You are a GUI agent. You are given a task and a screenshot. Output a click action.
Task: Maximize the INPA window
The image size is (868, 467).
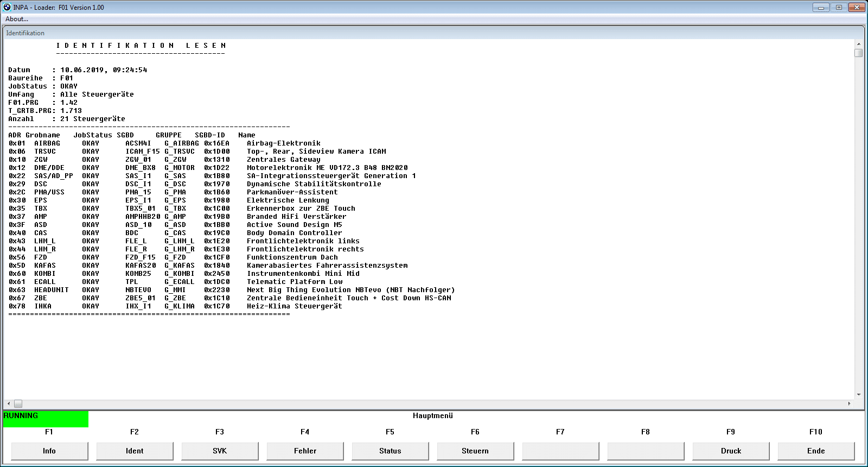pyautogui.click(x=839, y=7)
